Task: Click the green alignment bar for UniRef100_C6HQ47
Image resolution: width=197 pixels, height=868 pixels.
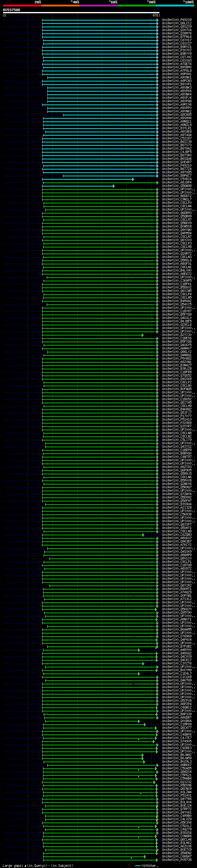Action: 94,857
